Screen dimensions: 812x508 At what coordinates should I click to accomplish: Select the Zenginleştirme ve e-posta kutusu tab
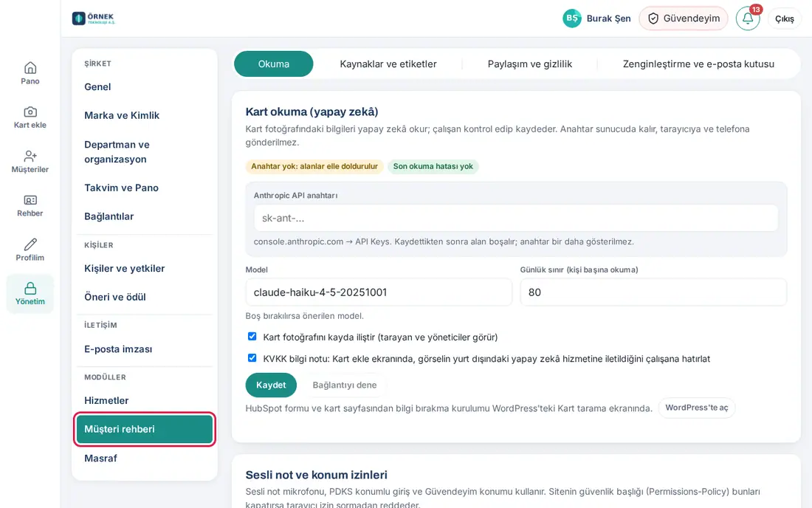coord(698,63)
